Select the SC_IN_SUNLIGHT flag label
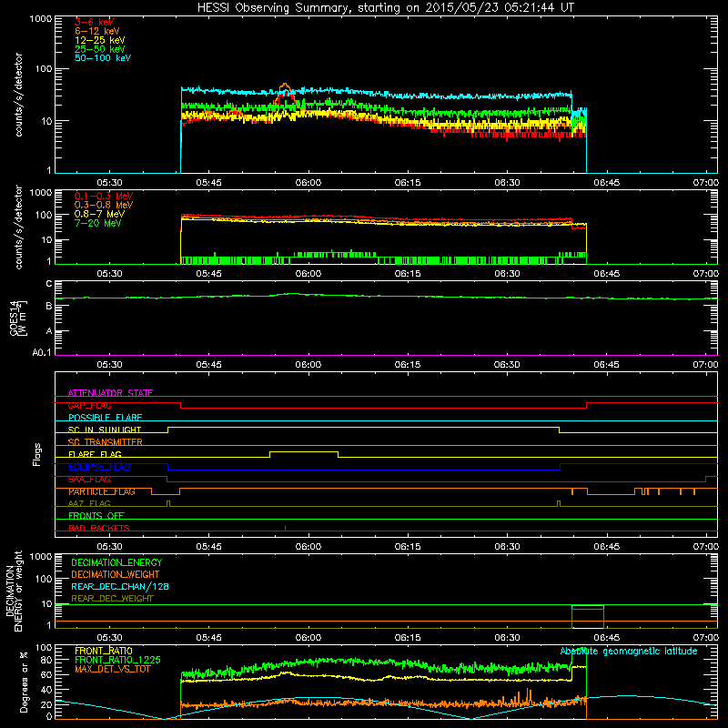 105,430
